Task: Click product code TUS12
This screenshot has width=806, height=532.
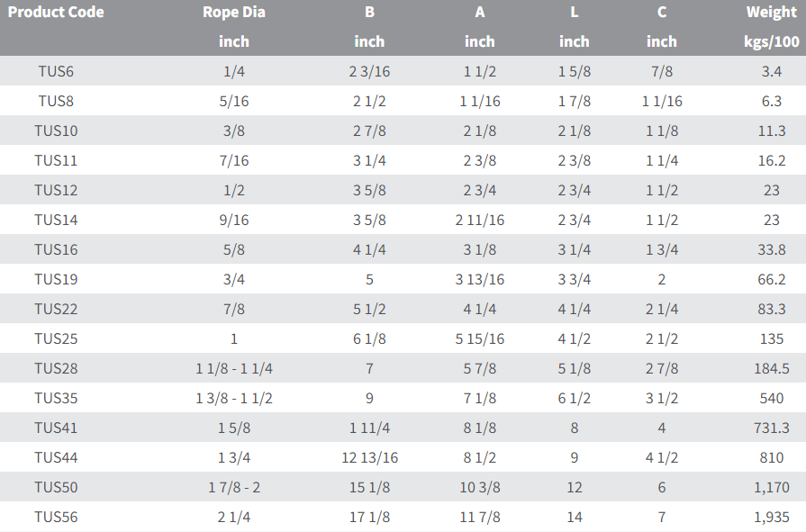Action: (56, 191)
